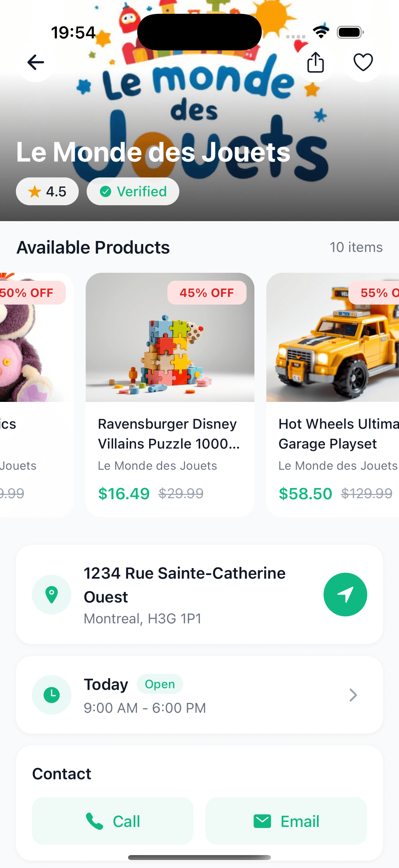Tap the back arrow to leave store page

click(35, 62)
